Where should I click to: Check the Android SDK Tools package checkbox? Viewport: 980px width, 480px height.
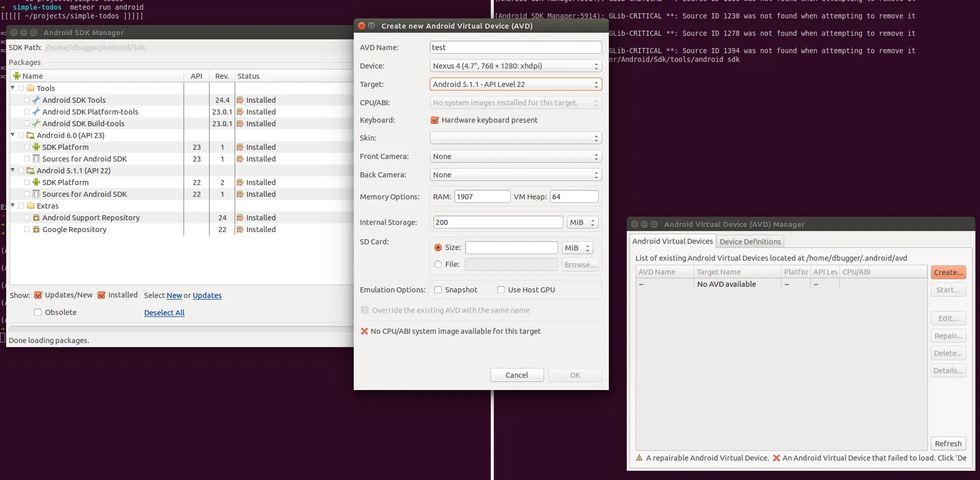(x=27, y=100)
